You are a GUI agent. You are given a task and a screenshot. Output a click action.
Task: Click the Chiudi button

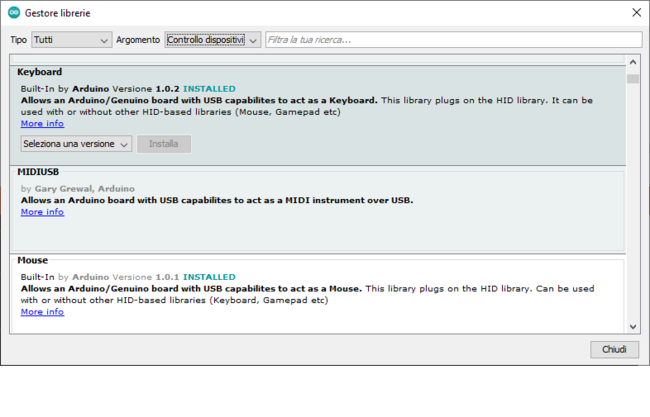click(614, 349)
